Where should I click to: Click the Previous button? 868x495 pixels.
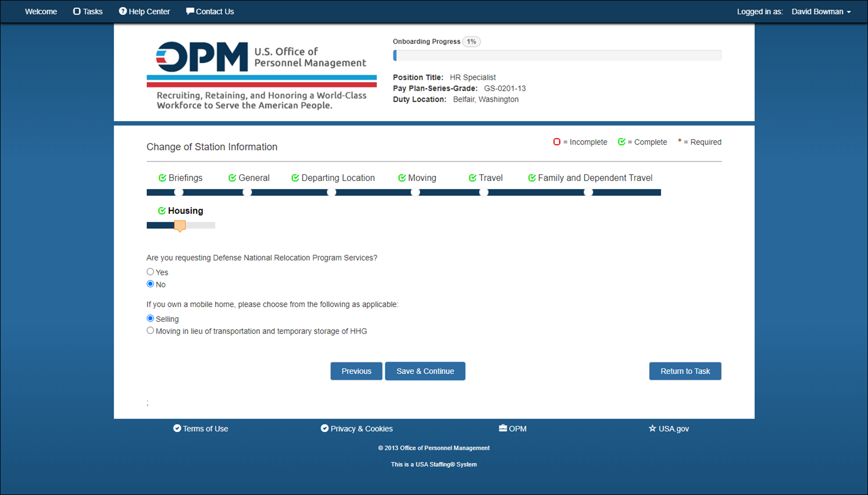point(356,371)
